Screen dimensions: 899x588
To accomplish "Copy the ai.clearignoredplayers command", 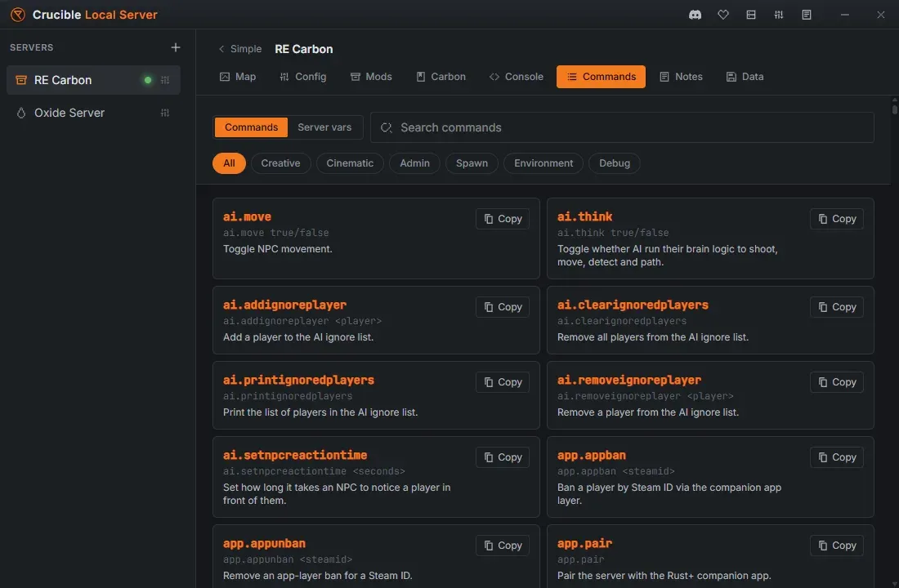I will [x=837, y=307].
